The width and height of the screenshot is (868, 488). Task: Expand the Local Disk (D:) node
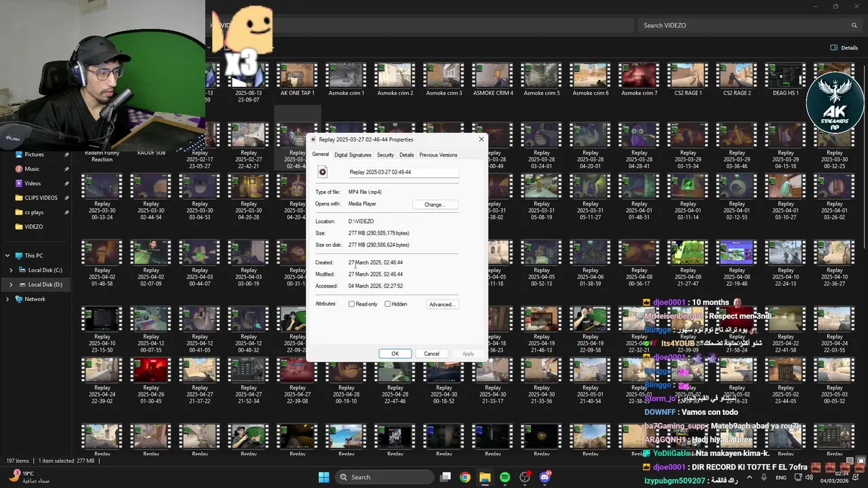click(11, 285)
